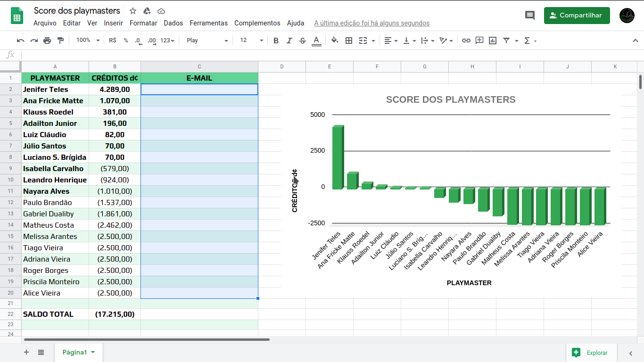Open last edit history link
Screen dimensions: 644x362
(372, 23)
